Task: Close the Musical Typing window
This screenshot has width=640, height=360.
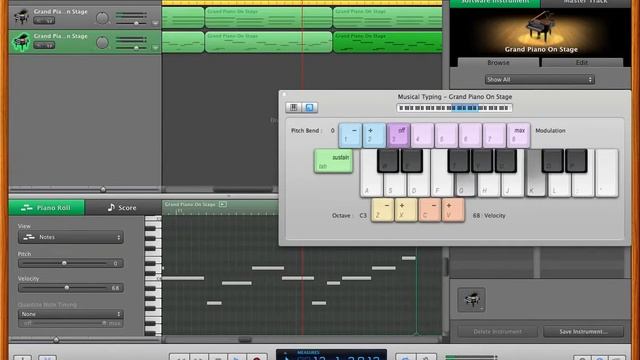Action: pos(284,95)
